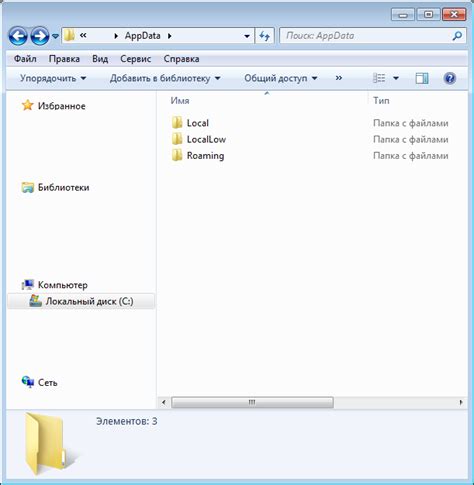Click the magnifier search icon
Image resolution: width=474 pixels, height=485 pixels.
tap(457, 36)
